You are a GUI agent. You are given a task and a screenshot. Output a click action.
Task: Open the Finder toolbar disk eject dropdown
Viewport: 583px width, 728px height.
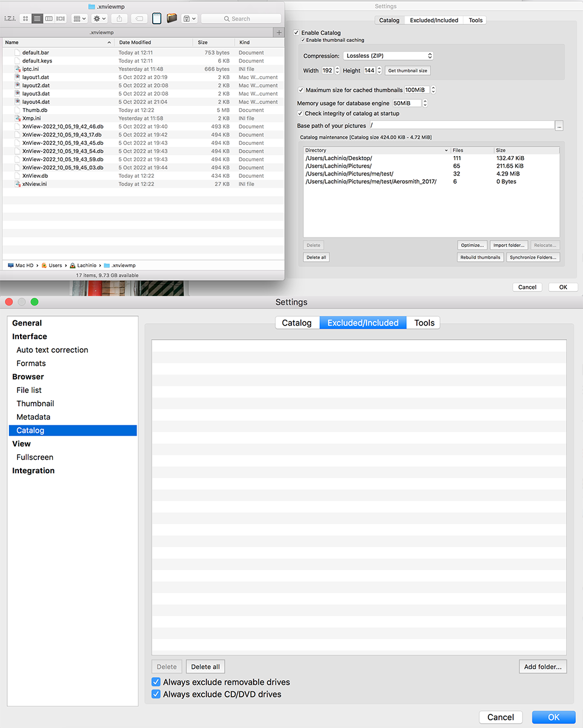[x=189, y=19]
